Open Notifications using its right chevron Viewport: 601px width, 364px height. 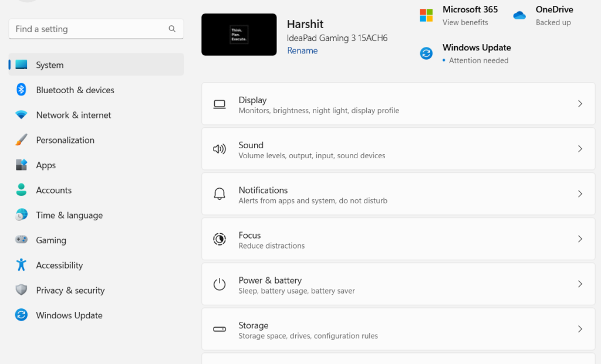click(580, 194)
